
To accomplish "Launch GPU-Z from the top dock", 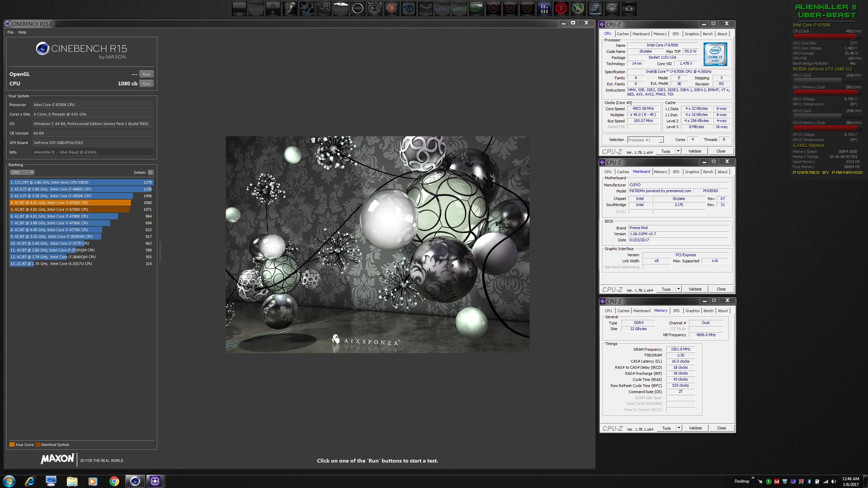I will tap(459, 8).
